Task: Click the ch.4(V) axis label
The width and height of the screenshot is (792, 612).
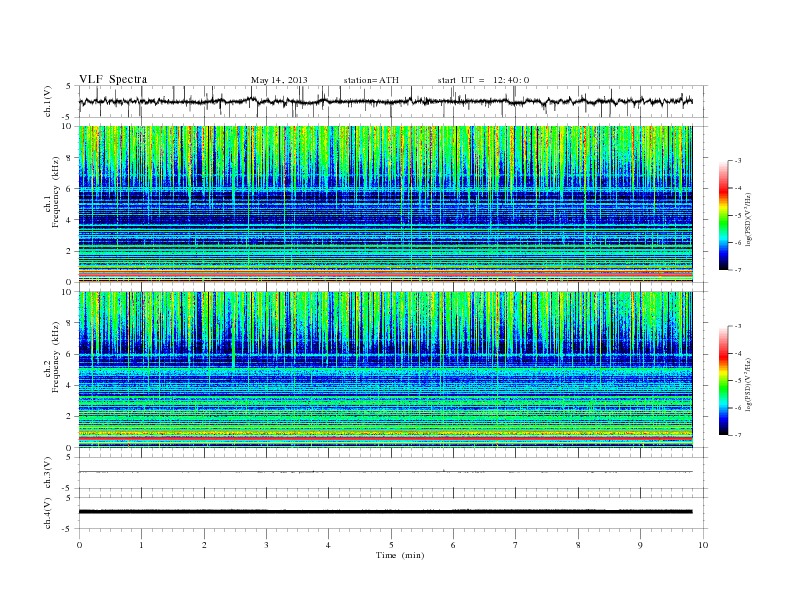Action: (48, 513)
